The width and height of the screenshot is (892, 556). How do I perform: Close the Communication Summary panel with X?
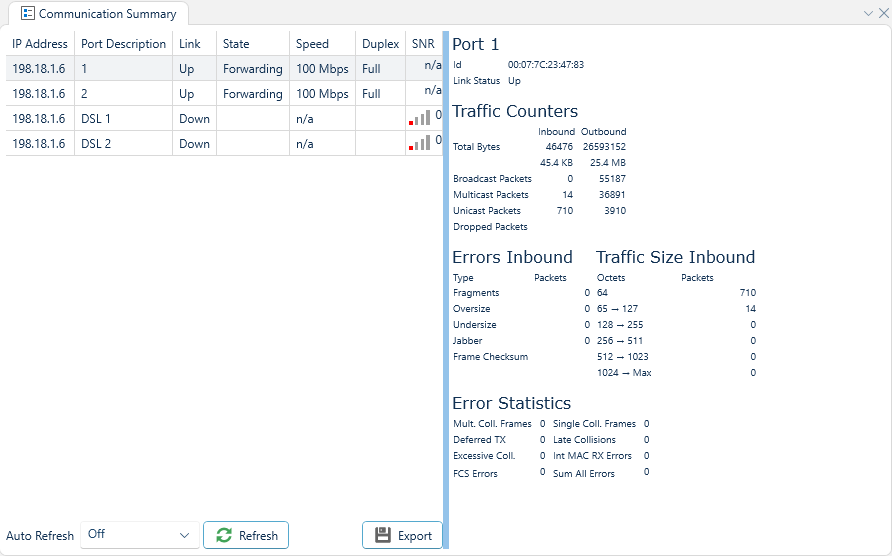pyautogui.click(x=883, y=13)
